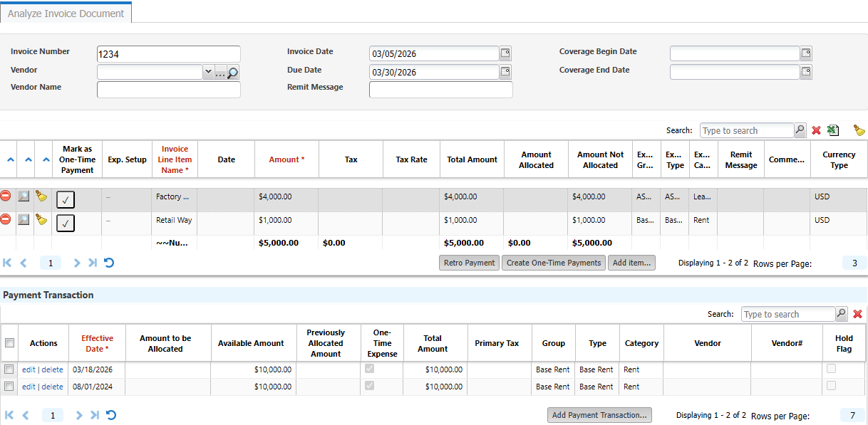Check the select-all box in Payment Transaction header
This screenshot has width=868, height=425.
click(9, 343)
